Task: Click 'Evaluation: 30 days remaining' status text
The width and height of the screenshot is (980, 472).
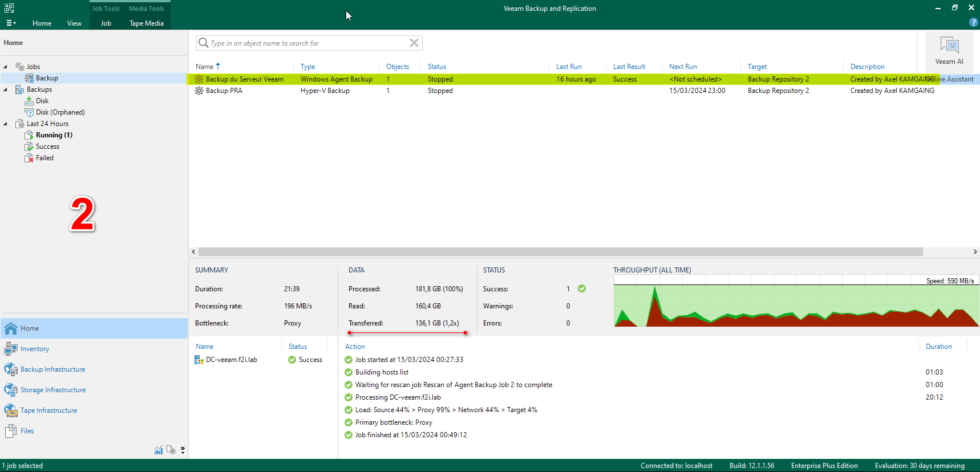Action: (x=920, y=466)
